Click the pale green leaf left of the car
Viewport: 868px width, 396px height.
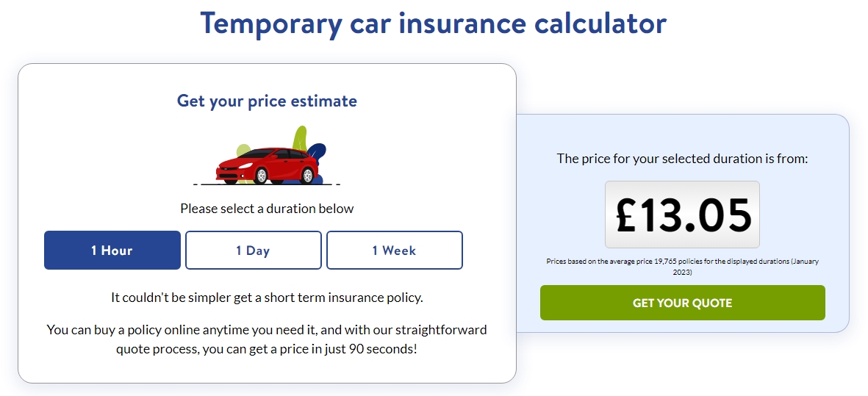tap(243, 150)
